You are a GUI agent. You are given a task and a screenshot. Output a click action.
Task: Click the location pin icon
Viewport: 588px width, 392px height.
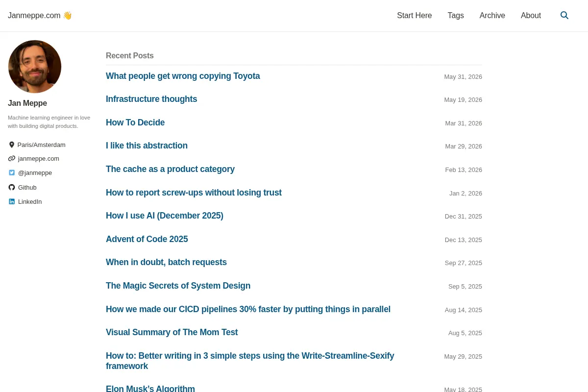click(12, 145)
